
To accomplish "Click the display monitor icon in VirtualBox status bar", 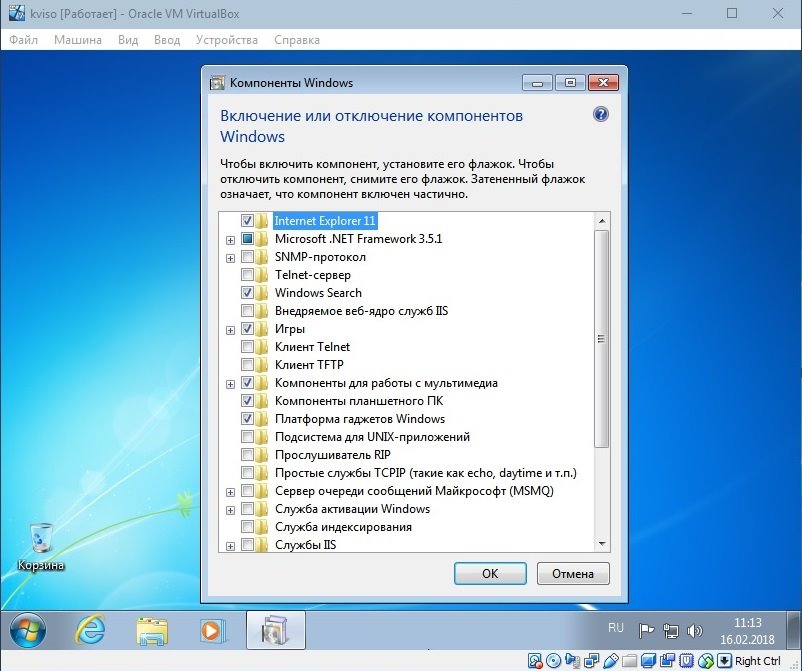I will [x=648, y=661].
